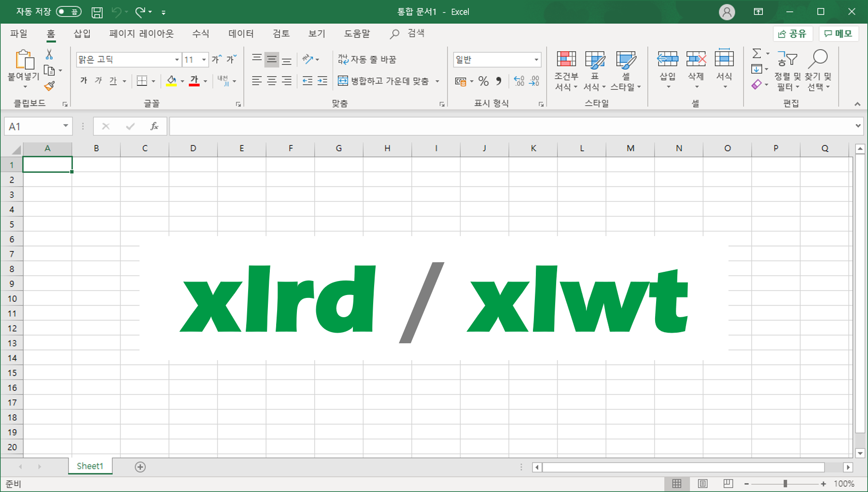Toggle the AutoSave (자동 저장) switch
Image resolution: width=868 pixels, height=492 pixels.
pos(69,12)
